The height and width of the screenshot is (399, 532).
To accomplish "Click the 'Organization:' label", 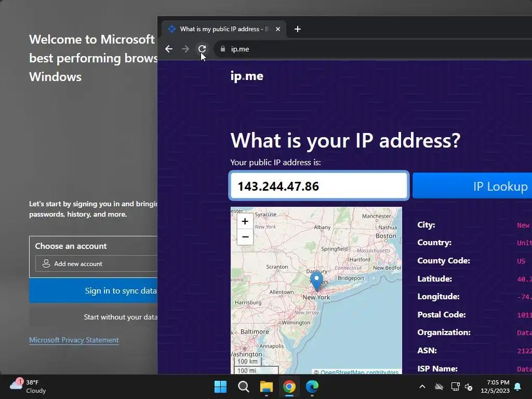I will (444, 332).
